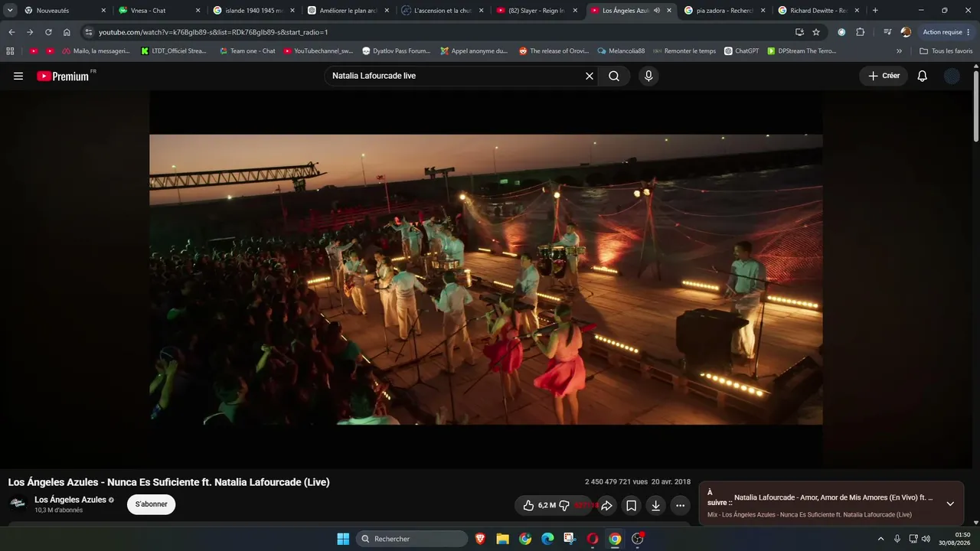The width and height of the screenshot is (980, 551).
Task: Open the Windows Start menu
Action: 343,539
